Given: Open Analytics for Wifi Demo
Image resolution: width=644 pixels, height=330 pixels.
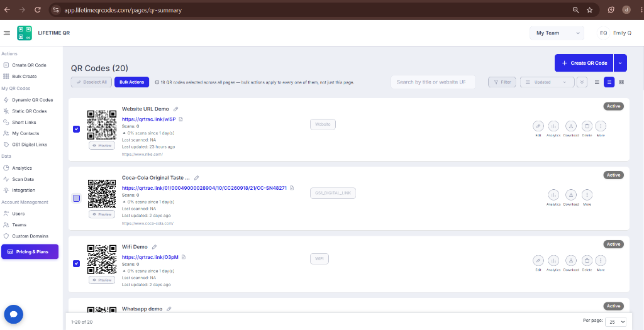Looking at the screenshot, I should pos(553,261).
